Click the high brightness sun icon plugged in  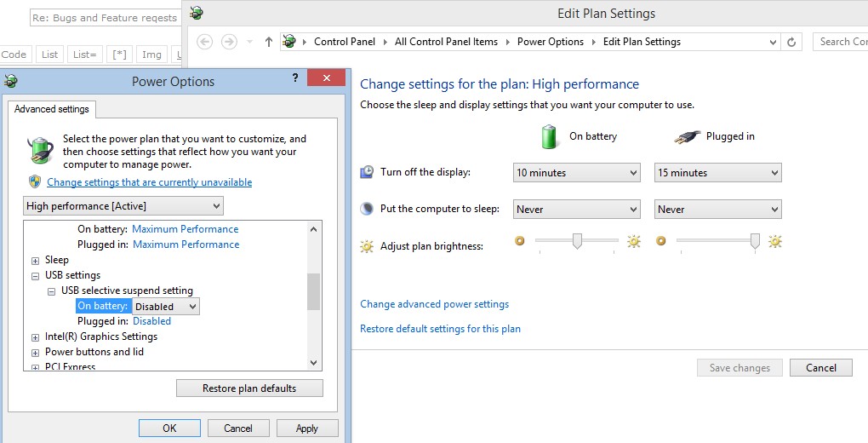click(x=774, y=242)
